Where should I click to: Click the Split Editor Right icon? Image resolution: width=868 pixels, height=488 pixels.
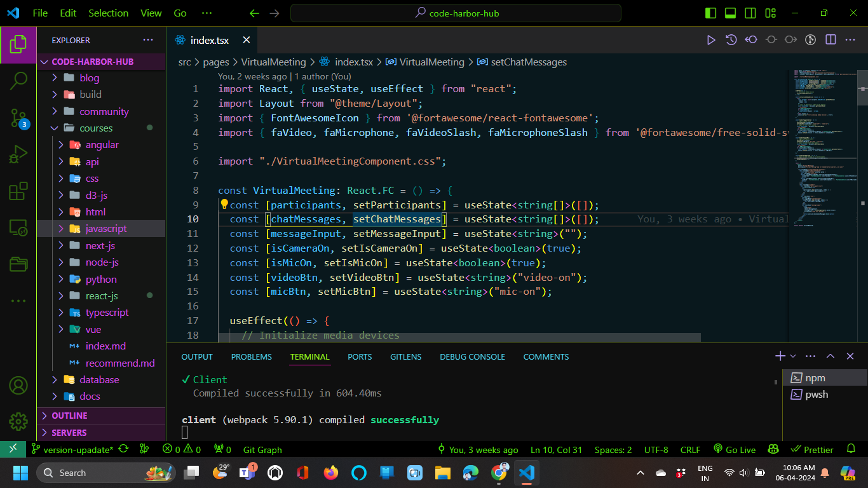[831, 40]
